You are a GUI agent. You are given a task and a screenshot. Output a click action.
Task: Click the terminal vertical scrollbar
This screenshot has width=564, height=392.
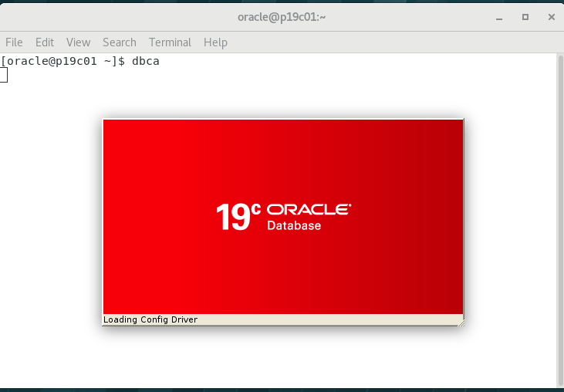[x=560, y=220]
